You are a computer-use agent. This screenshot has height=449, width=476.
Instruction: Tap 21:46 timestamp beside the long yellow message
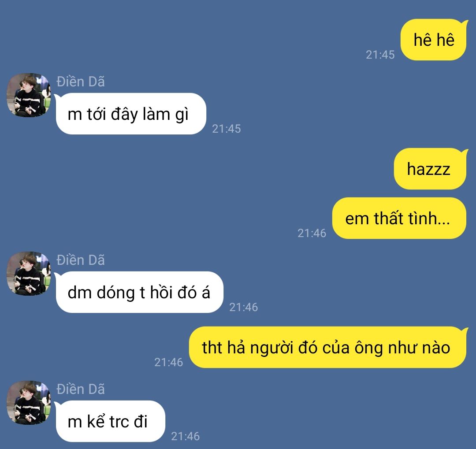point(168,363)
